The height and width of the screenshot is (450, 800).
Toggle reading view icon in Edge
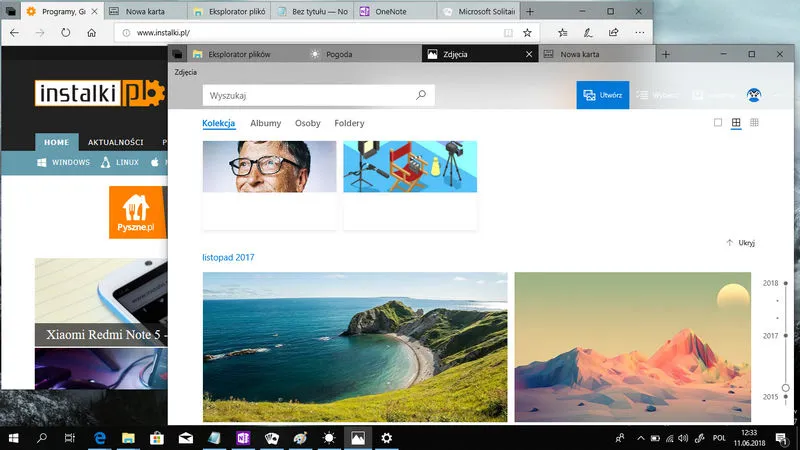tap(508, 33)
